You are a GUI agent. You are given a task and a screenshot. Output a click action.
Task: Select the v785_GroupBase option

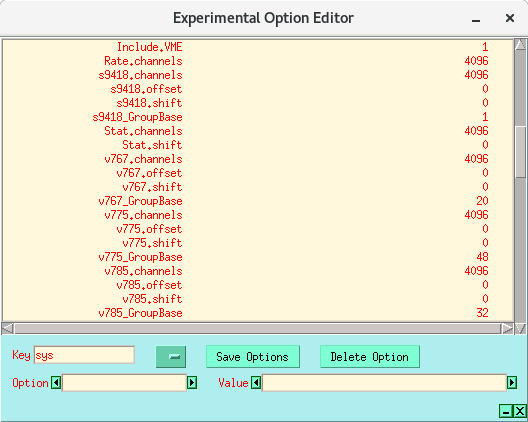[x=140, y=313]
